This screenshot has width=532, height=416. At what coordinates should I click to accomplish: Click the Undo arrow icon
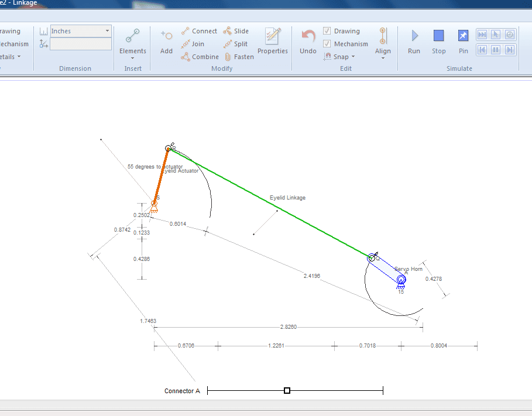tap(308, 36)
